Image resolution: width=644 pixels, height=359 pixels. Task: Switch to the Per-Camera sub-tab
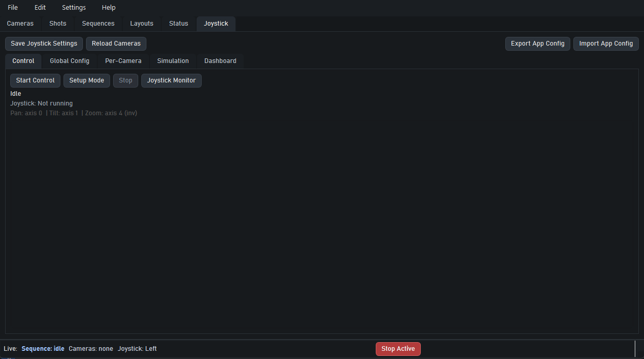click(123, 61)
